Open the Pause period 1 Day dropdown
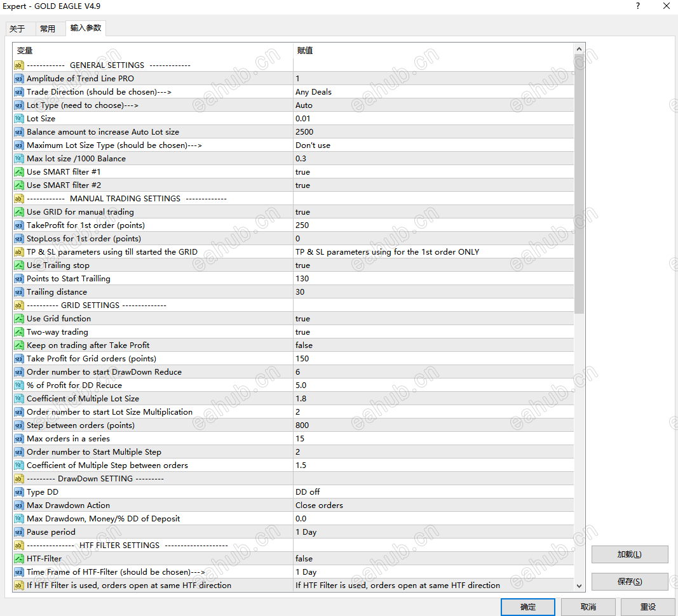This screenshot has width=678, height=616. pyautogui.click(x=434, y=532)
